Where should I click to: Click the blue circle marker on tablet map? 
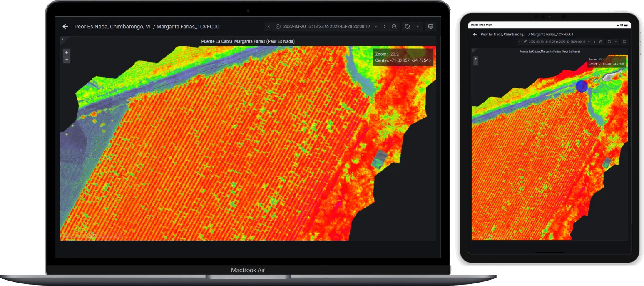(582, 86)
